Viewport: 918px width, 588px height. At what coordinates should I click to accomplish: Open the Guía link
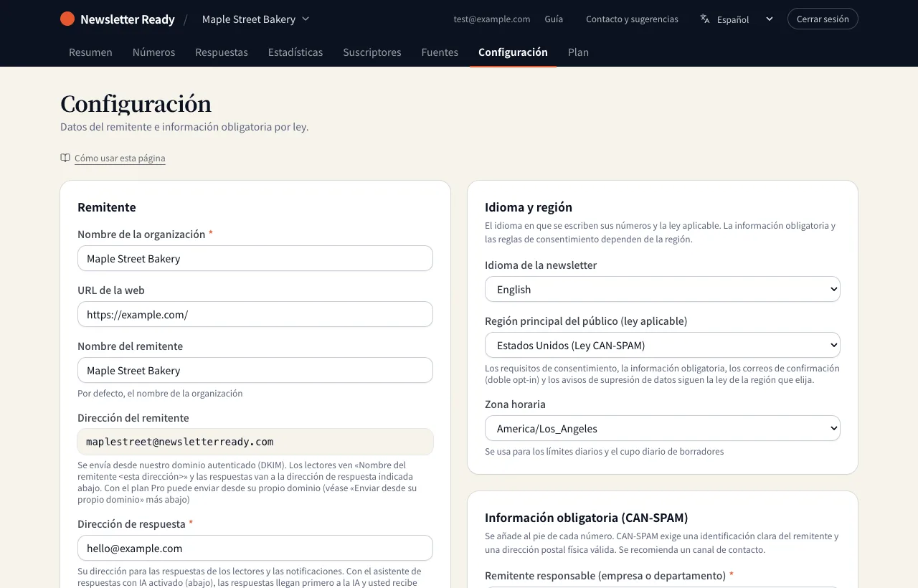point(554,19)
